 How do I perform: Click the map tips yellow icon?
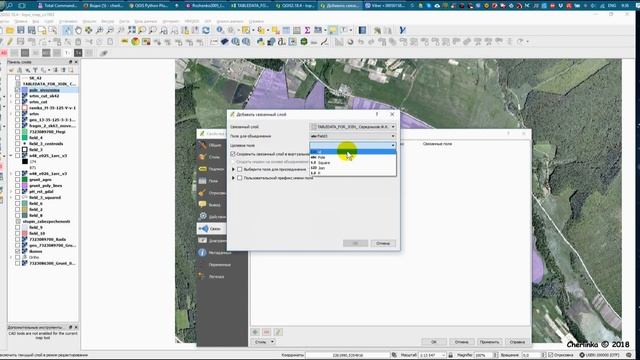(x=333, y=30)
